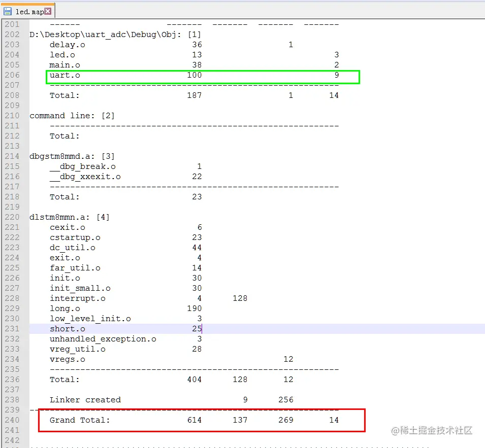Click the text 'D:\Desktop\uart_adc\Debug\Obj: [1]'

[x=115, y=35]
